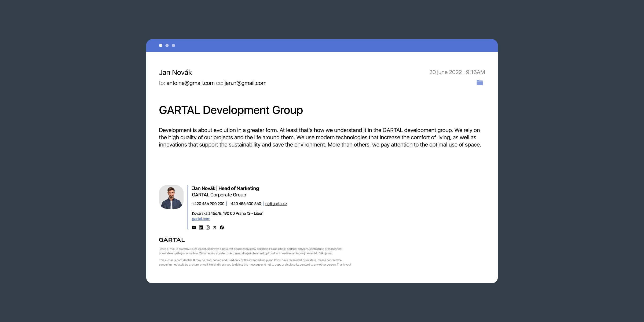Click the folder icon to file the email

[x=480, y=83]
